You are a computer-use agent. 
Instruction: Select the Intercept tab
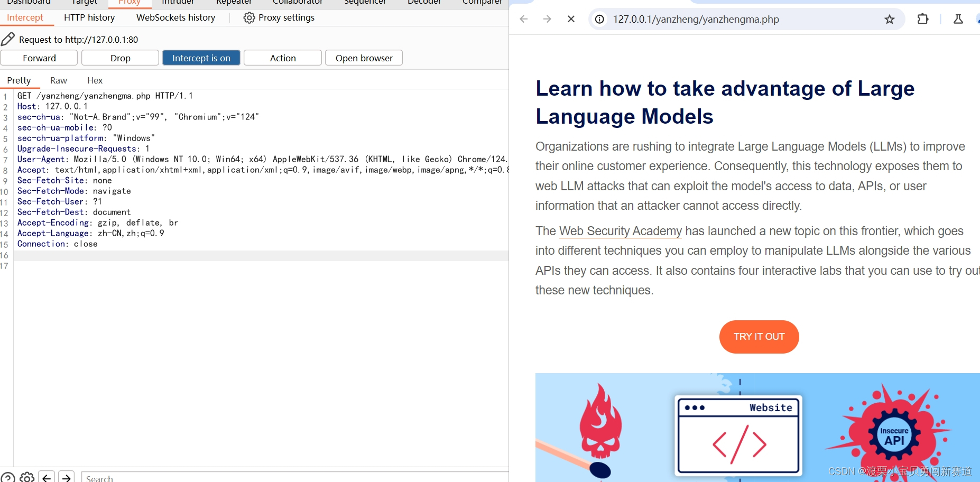pos(25,17)
